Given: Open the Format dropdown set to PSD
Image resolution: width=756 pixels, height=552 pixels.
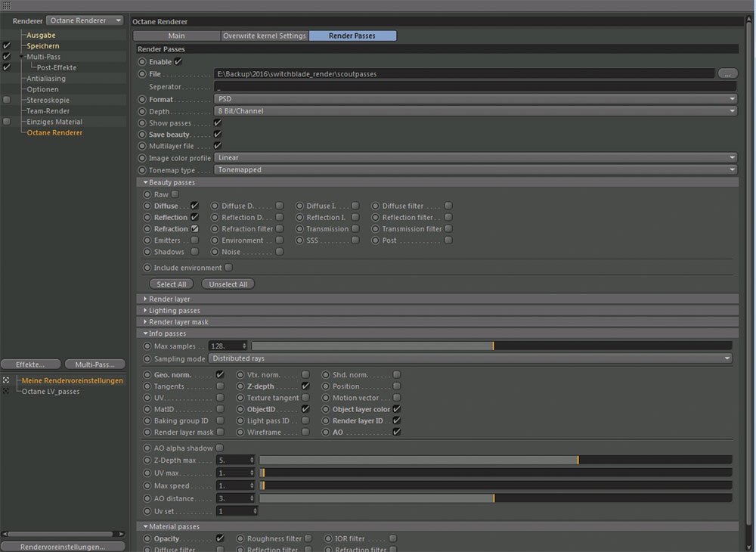Looking at the screenshot, I should pos(476,99).
